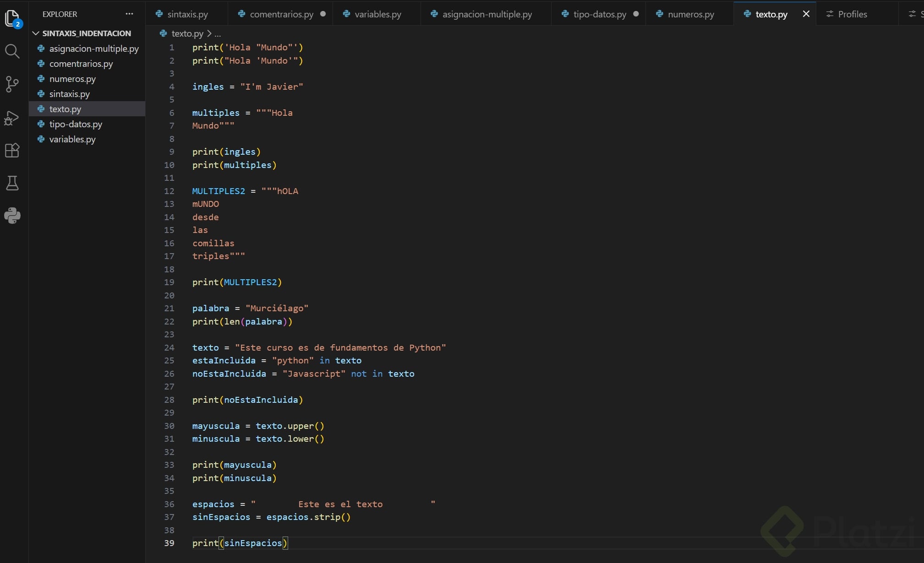Open the Profiles tab

point(852,14)
